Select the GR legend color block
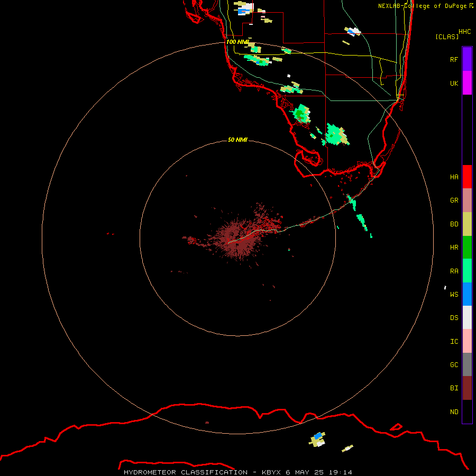 click(467, 200)
